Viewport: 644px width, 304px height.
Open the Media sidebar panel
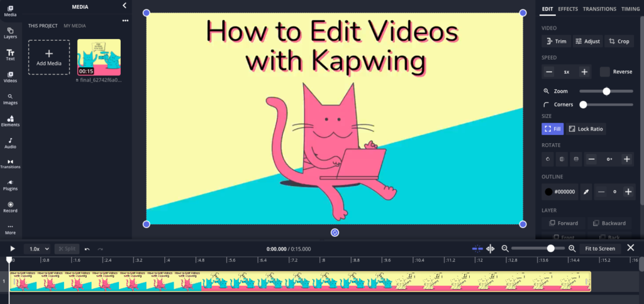(x=10, y=11)
